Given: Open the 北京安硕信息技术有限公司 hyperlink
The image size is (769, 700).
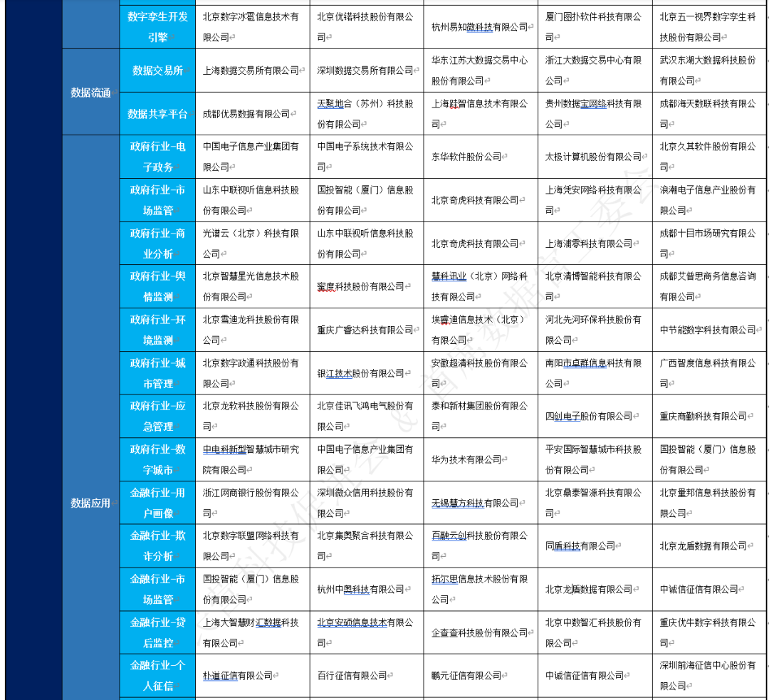Looking at the screenshot, I should click(x=352, y=622).
